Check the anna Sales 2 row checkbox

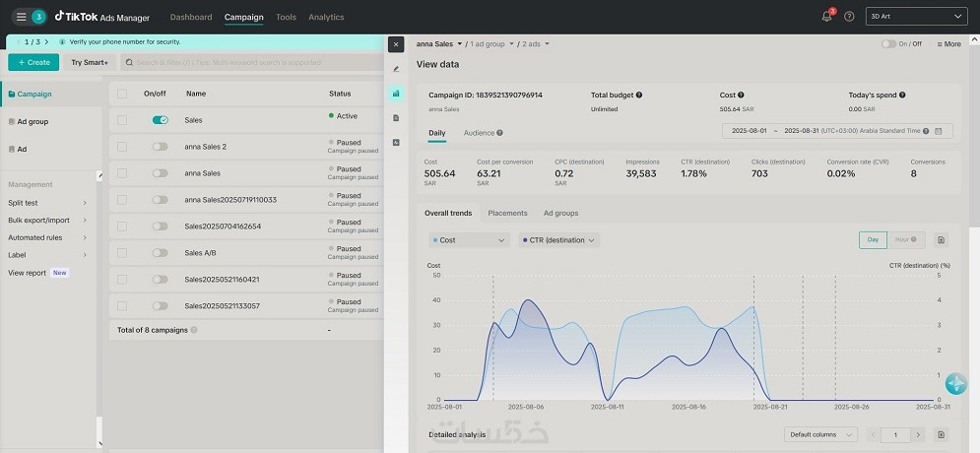click(x=122, y=146)
